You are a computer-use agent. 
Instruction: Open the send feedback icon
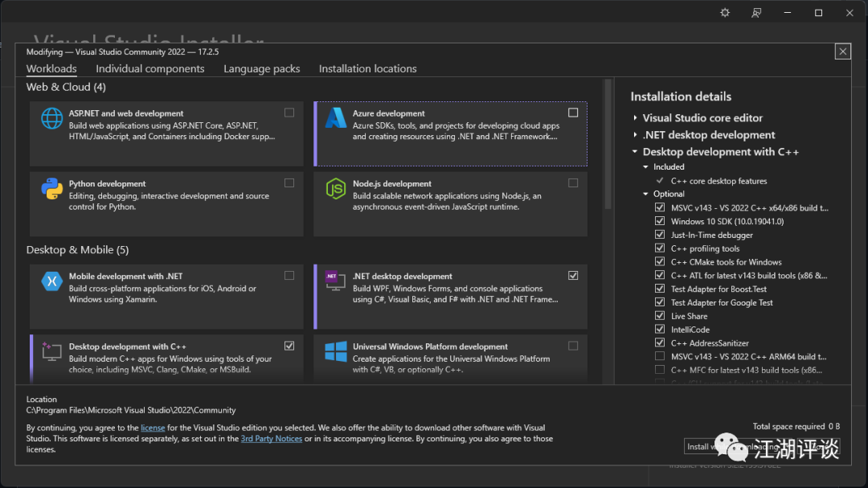[x=756, y=13]
